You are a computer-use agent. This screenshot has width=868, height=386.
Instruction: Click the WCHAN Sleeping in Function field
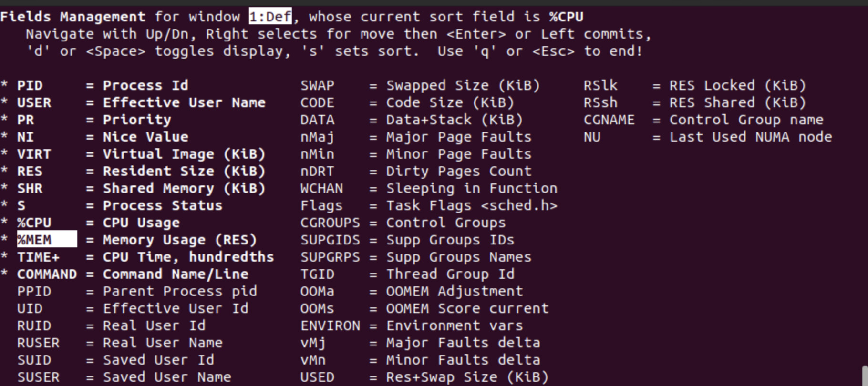pyautogui.click(x=321, y=188)
